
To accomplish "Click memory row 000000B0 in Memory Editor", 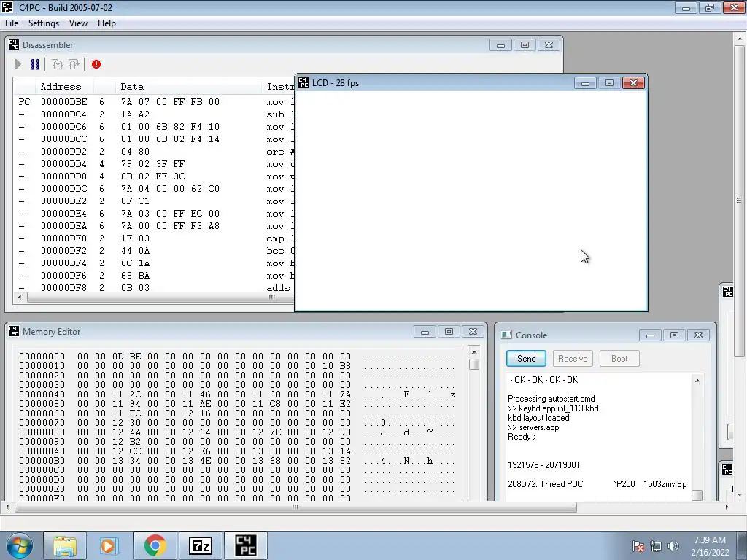I will [237, 461].
